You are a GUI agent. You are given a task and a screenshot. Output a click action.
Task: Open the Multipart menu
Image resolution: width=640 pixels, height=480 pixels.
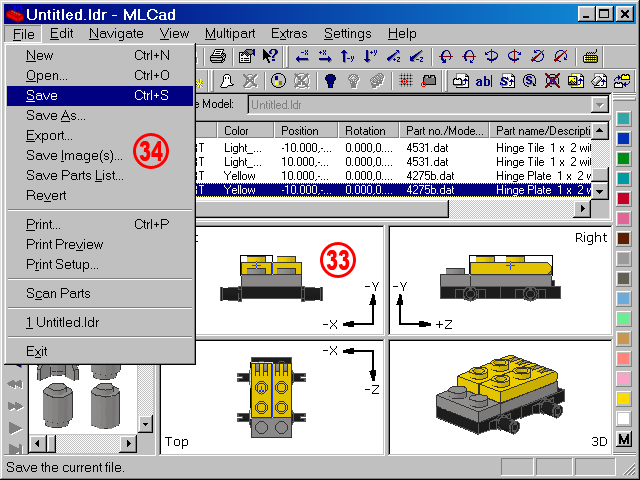[230, 33]
